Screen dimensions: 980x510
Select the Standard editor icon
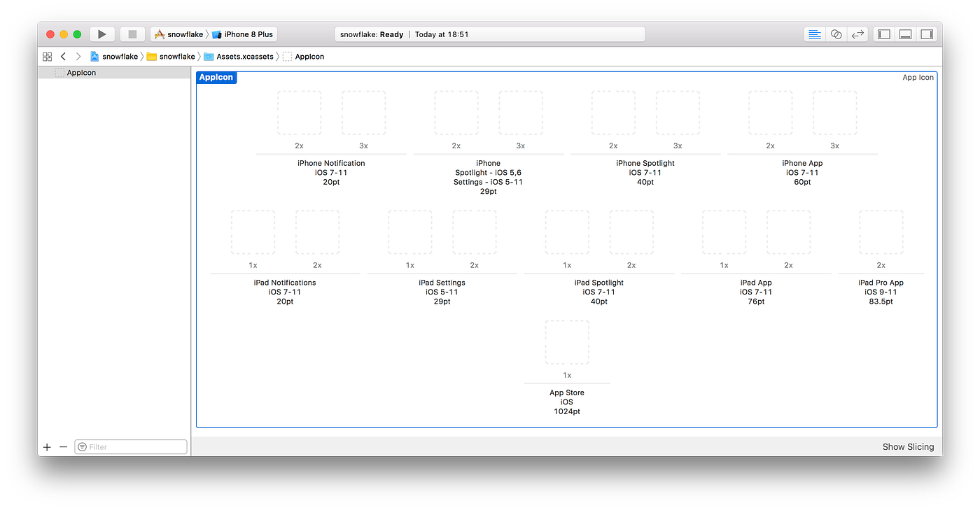(x=813, y=34)
